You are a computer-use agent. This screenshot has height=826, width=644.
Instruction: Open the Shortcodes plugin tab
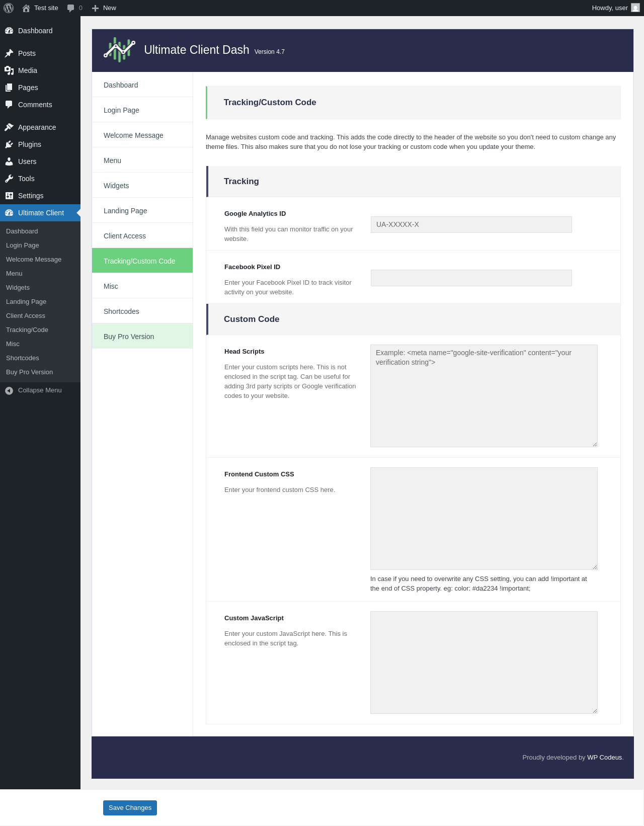(142, 311)
